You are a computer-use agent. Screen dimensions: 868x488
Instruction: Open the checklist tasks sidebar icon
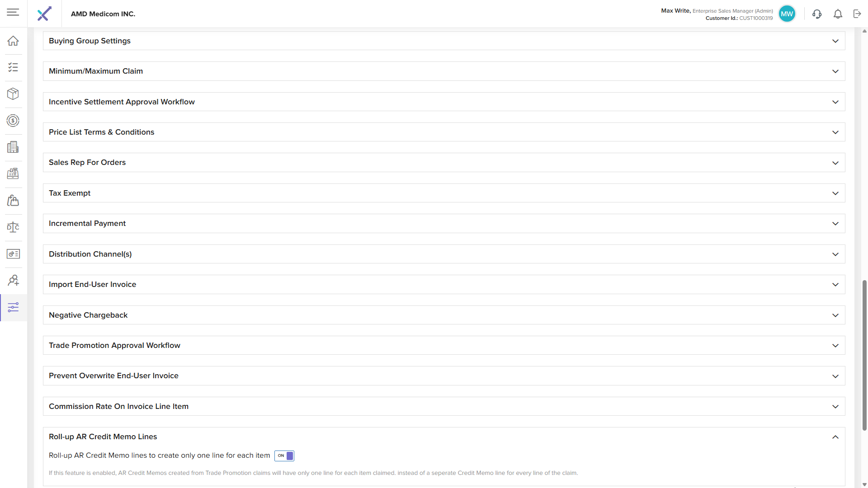point(13,67)
